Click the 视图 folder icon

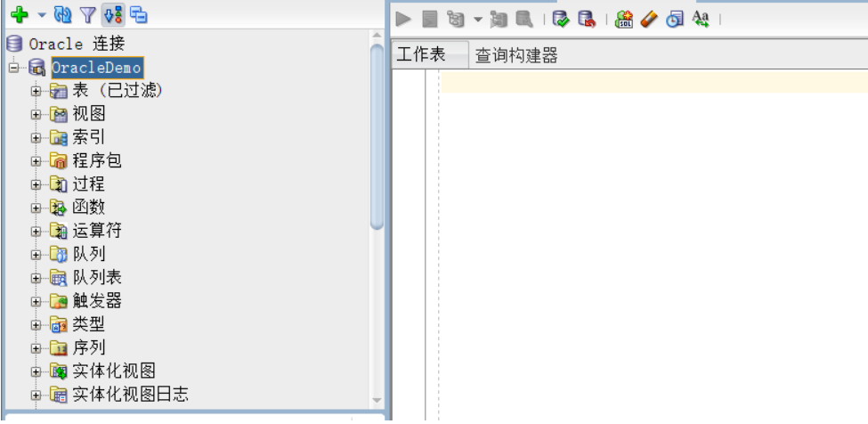59,115
